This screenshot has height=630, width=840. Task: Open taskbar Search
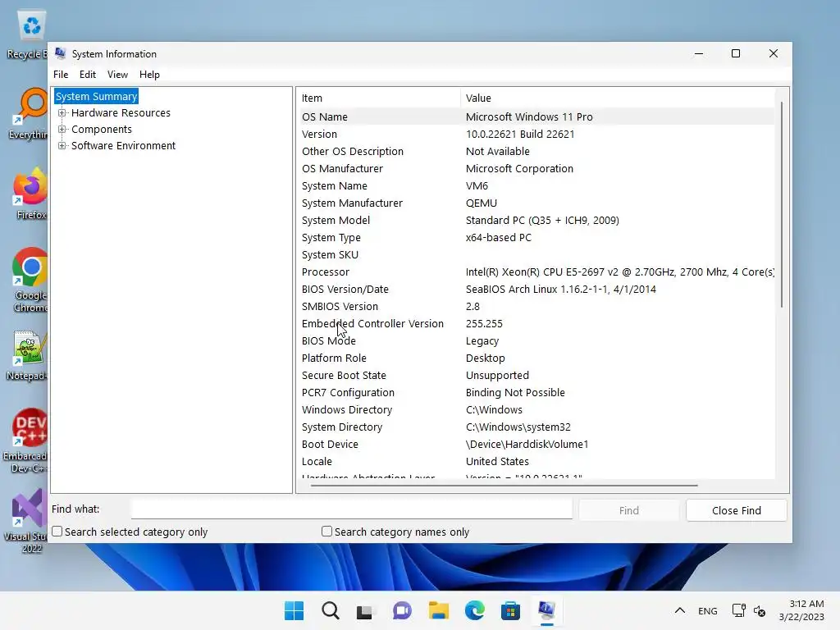tap(331, 610)
